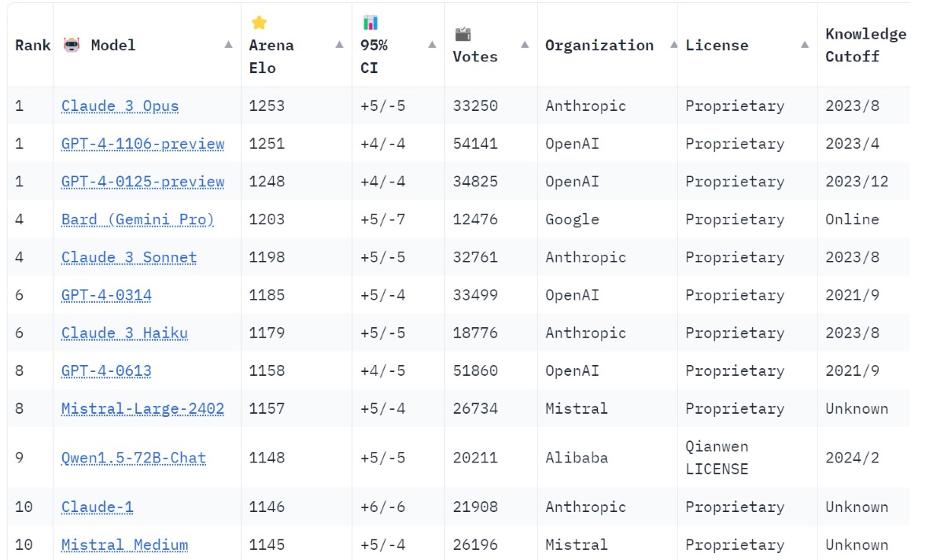Sort by 95% CI column arrow
Viewport: 944px width, 560px height.
(432, 45)
